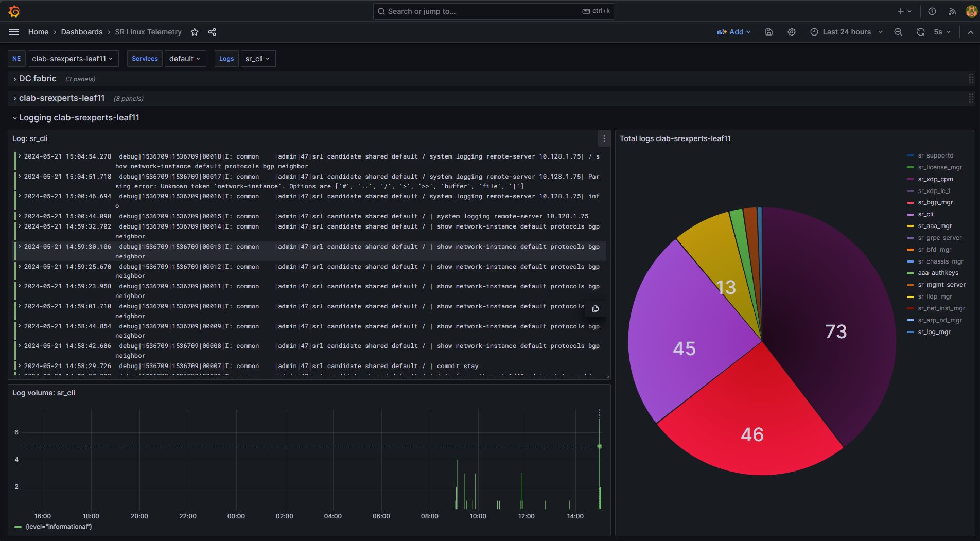Open the 5s refresh interval dropdown
Viewport: 980px width, 541px height.
click(x=942, y=32)
